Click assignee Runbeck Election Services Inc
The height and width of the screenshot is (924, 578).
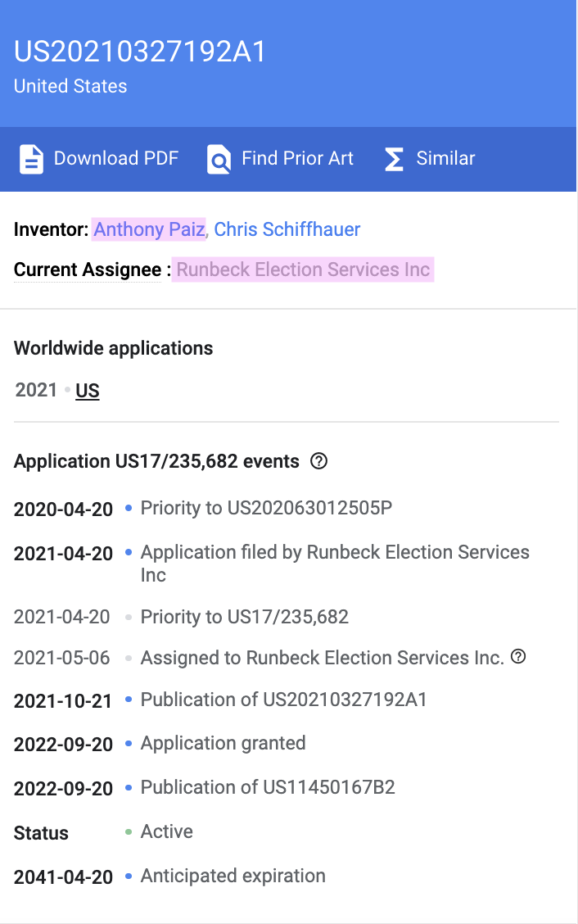pos(303,269)
